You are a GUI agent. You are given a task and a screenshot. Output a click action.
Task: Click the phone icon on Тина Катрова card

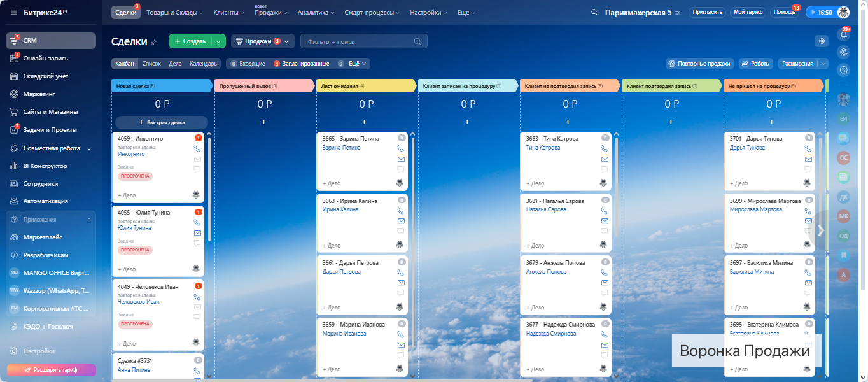click(605, 148)
